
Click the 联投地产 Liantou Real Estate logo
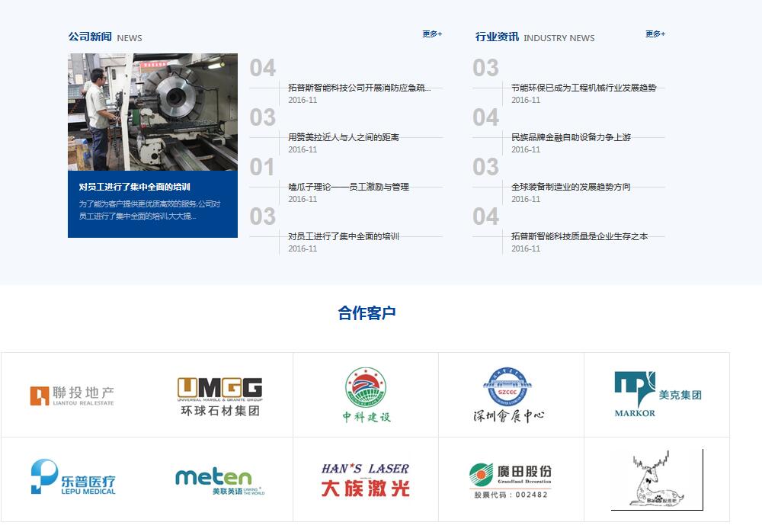point(72,396)
